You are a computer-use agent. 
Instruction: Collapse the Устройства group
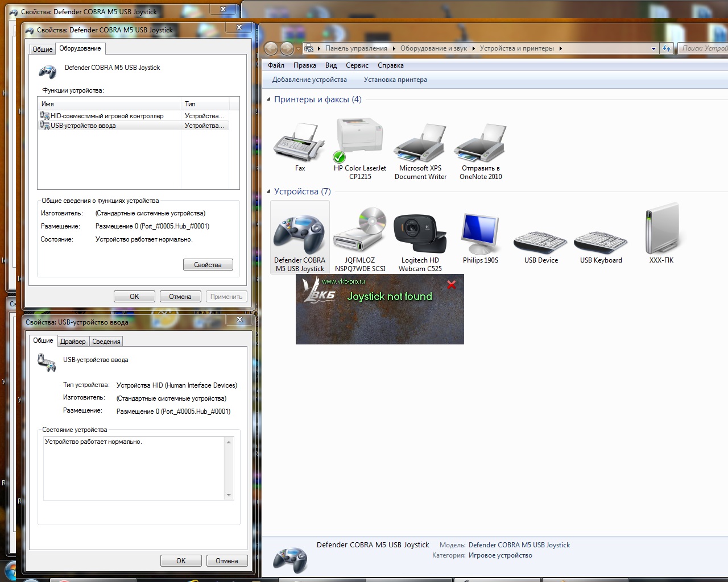pos(268,192)
